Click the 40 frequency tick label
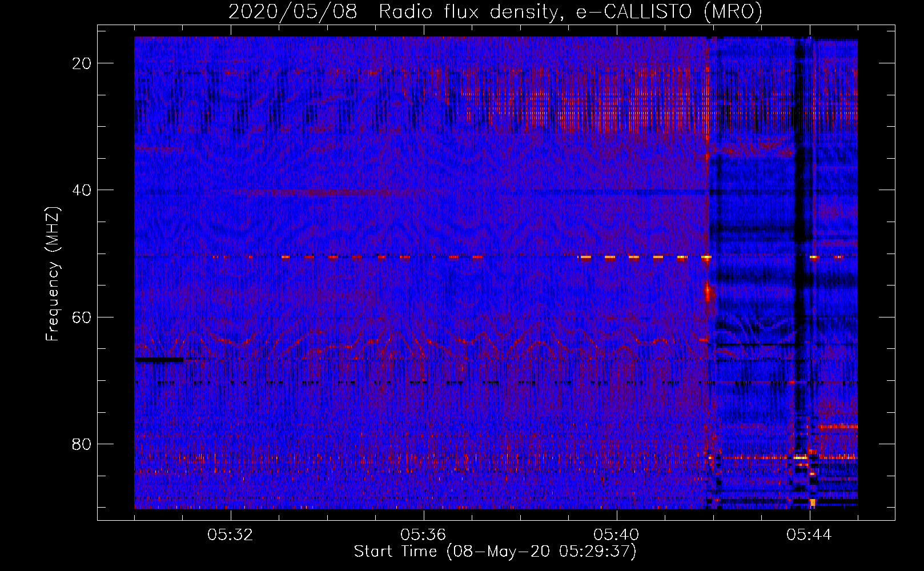 coord(82,190)
